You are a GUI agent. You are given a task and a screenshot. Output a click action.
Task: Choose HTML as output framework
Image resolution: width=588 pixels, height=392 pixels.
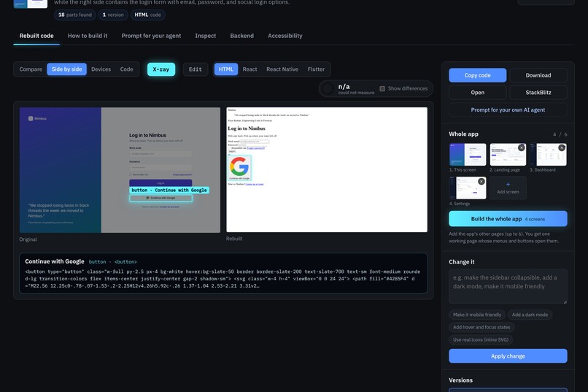tap(225, 69)
